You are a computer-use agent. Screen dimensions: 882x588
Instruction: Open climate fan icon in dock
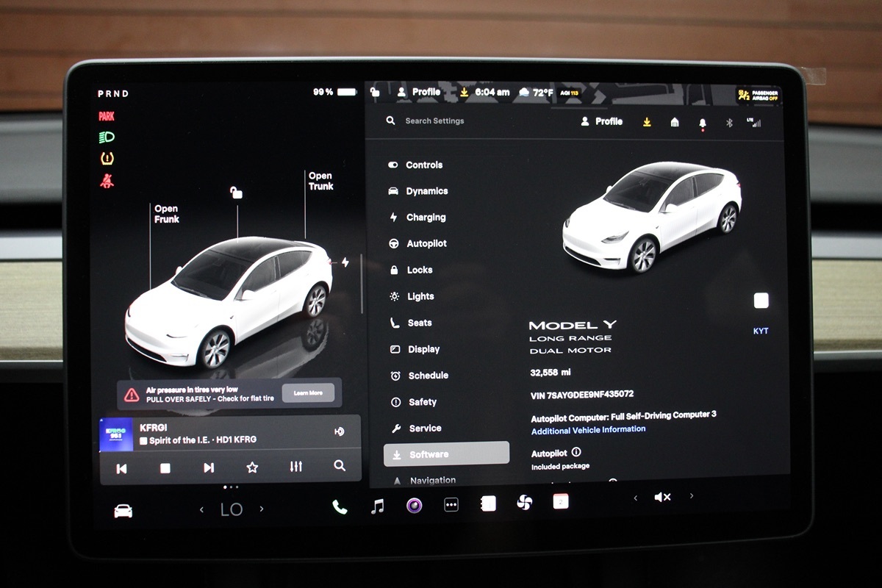coord(524,503)
